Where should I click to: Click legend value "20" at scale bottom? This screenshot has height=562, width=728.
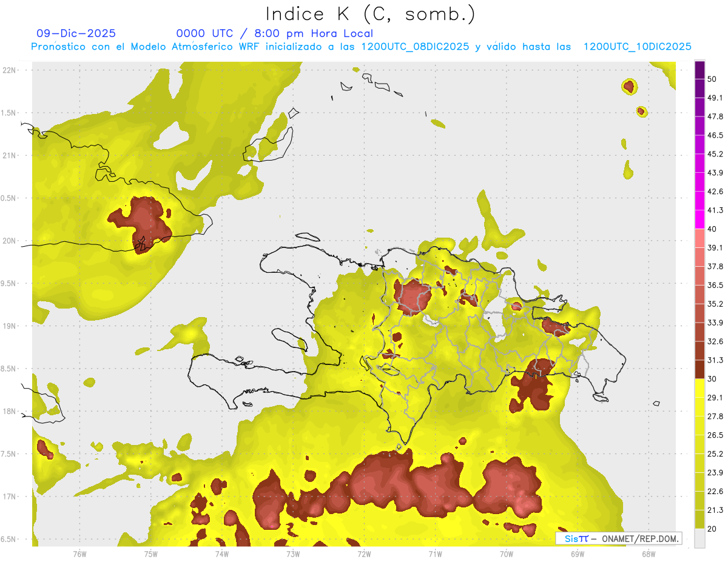pyautogui.click(x=712, y=529)
